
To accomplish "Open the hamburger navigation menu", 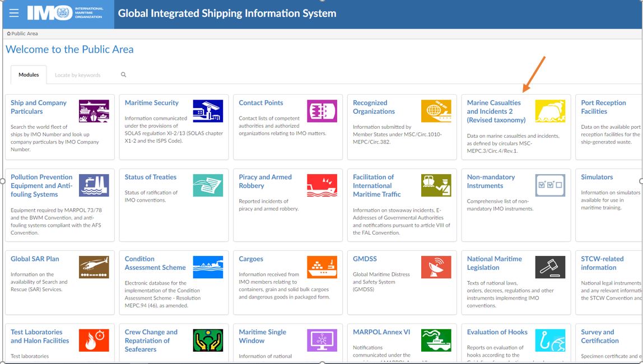I will pyautogui.click(x=14, y=12).
